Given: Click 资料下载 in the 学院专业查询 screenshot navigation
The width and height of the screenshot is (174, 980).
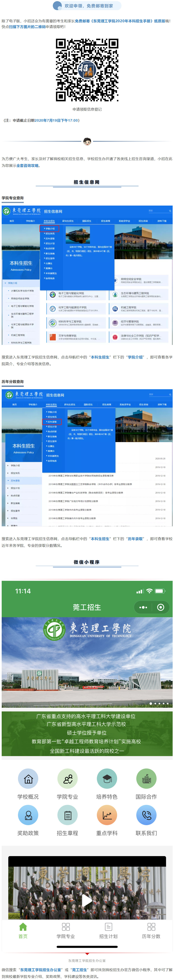Looking at the screenshot, I should pos(162,221).
